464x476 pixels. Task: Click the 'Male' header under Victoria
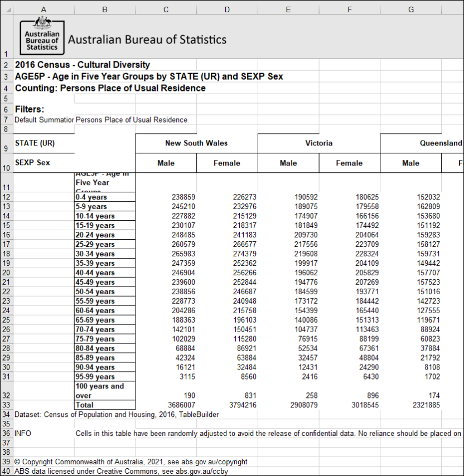[288, 163]
